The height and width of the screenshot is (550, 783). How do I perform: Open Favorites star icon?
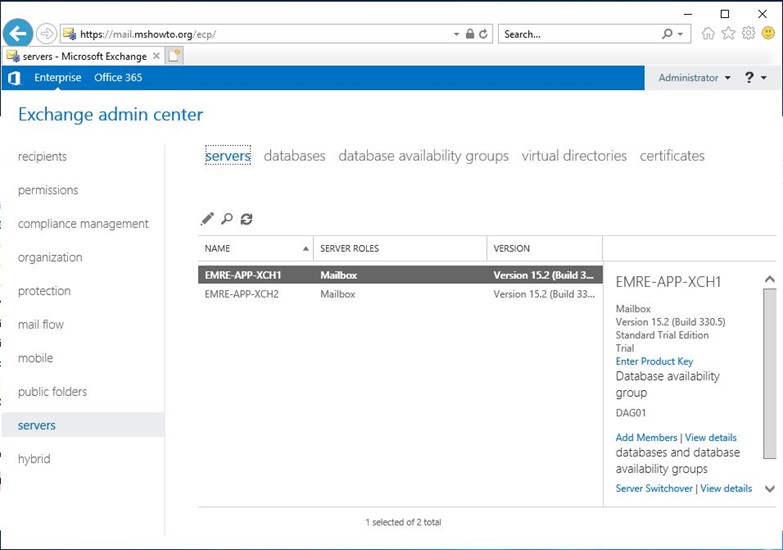click(729, 33)
